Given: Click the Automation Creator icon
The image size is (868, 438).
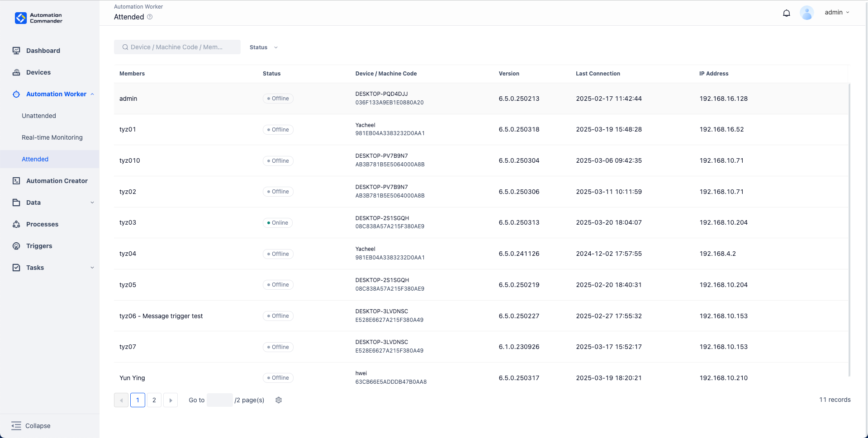Looking at the screenshot, I should point(16,181).
